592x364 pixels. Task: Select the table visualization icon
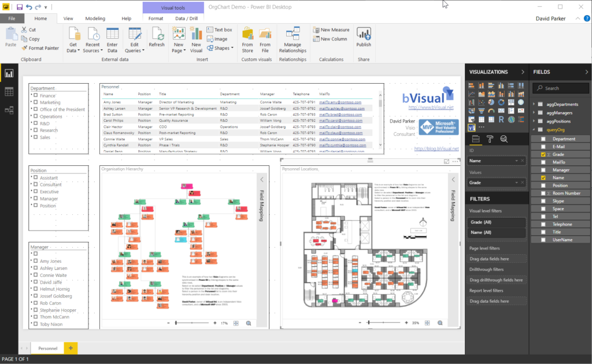tap(482, 120)
